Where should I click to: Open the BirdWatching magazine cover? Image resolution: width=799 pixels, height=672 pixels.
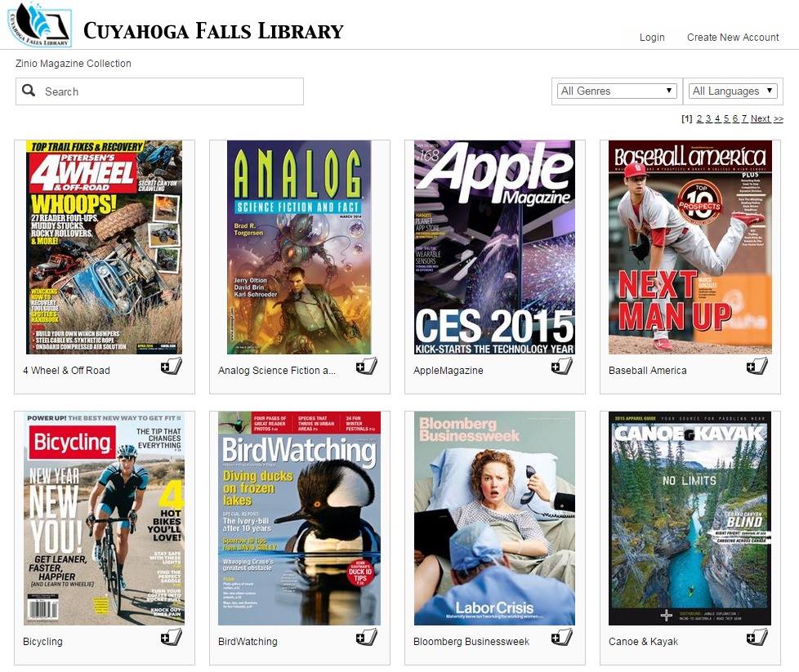coord(299,518)
